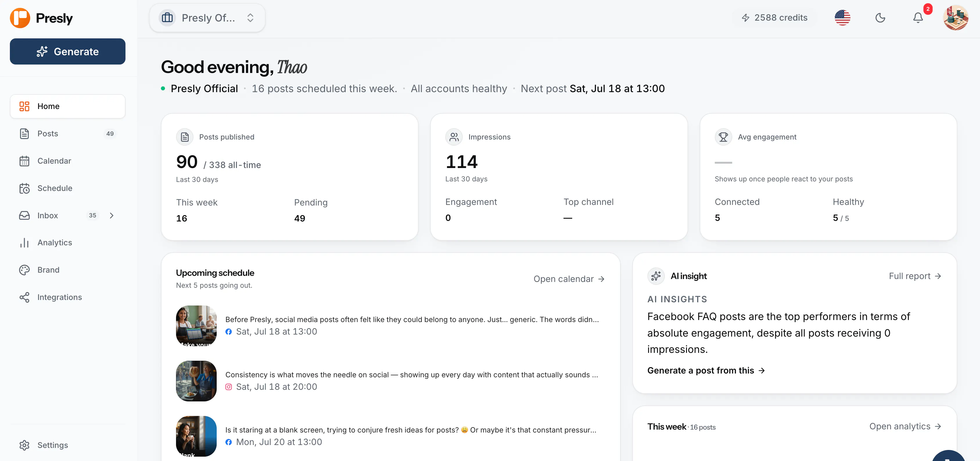Open thumbnail of the 'Before Presly' post
980x461 pixels.
(196, 326)
